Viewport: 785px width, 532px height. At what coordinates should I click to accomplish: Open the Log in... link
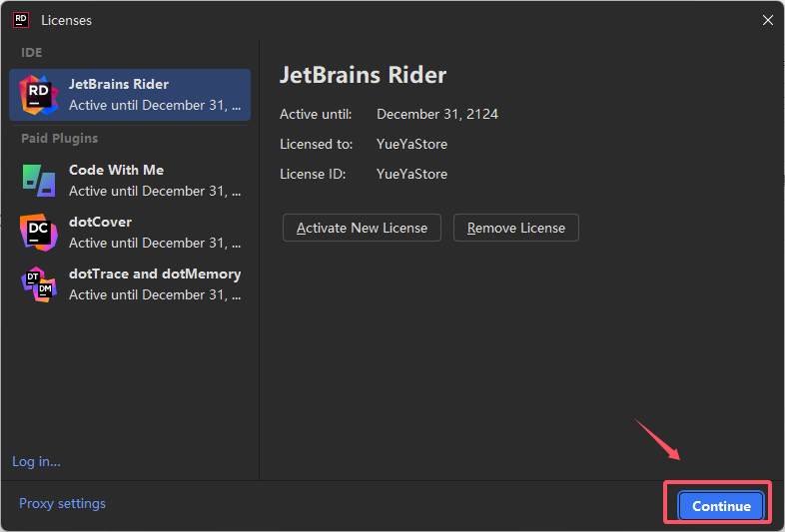click(36, 461)
